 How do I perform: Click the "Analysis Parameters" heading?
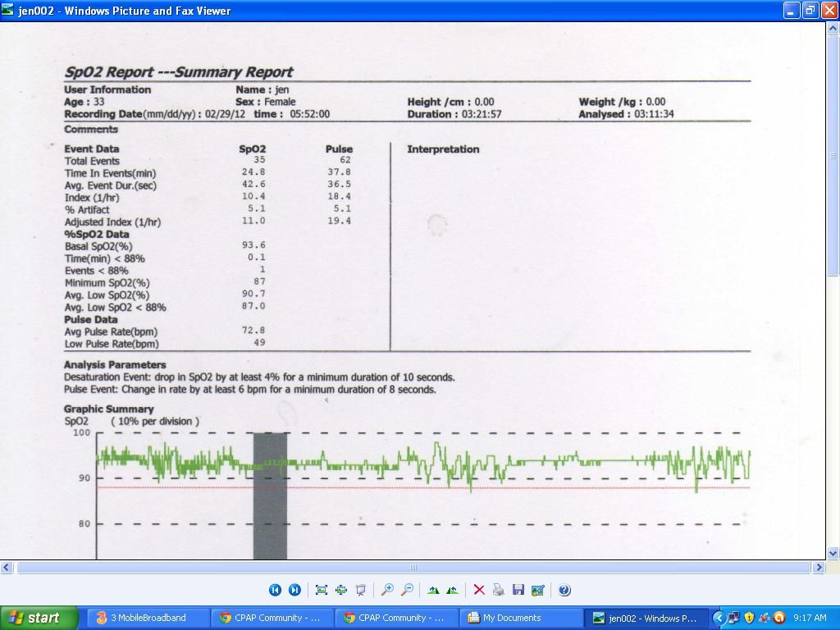pos(115,364)
